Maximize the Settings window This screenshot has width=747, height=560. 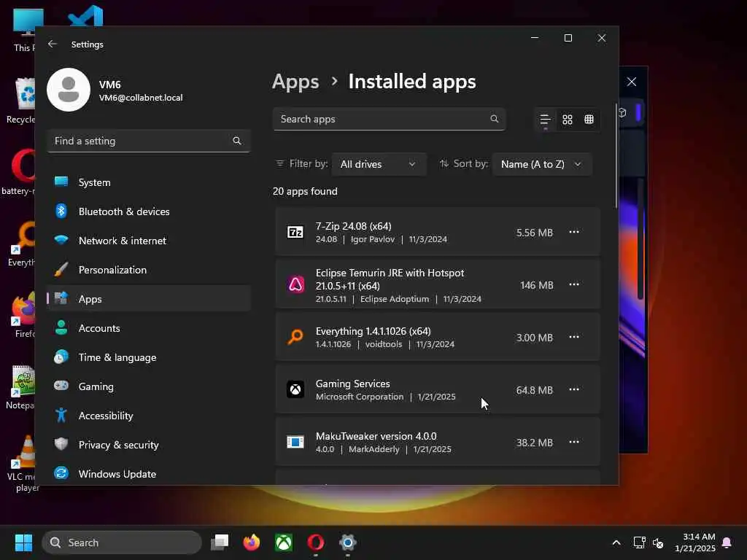568,38
